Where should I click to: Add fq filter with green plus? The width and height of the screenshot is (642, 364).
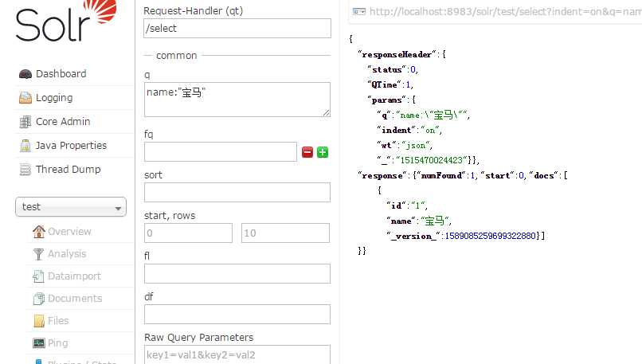(323, 152)
